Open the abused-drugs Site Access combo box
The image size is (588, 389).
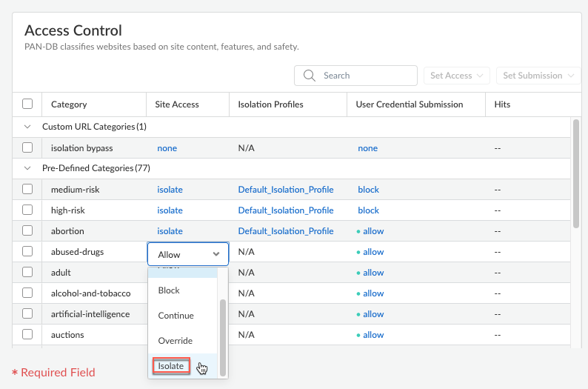(x=188, y=254)
